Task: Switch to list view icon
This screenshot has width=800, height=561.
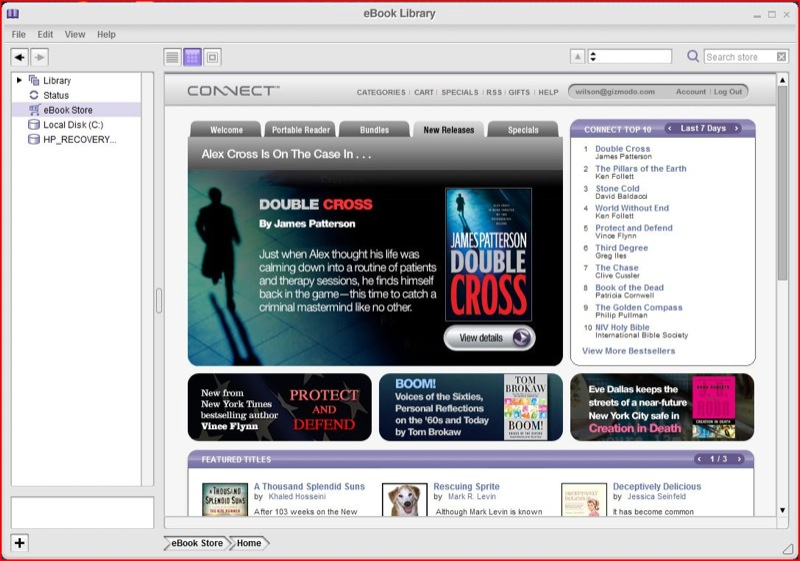Action: tap(172, 57)
